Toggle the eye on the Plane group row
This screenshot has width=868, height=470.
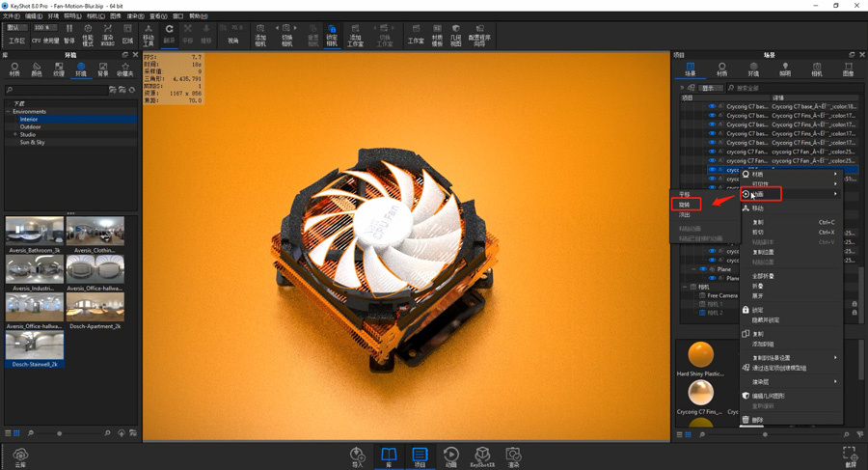[703, 269]
